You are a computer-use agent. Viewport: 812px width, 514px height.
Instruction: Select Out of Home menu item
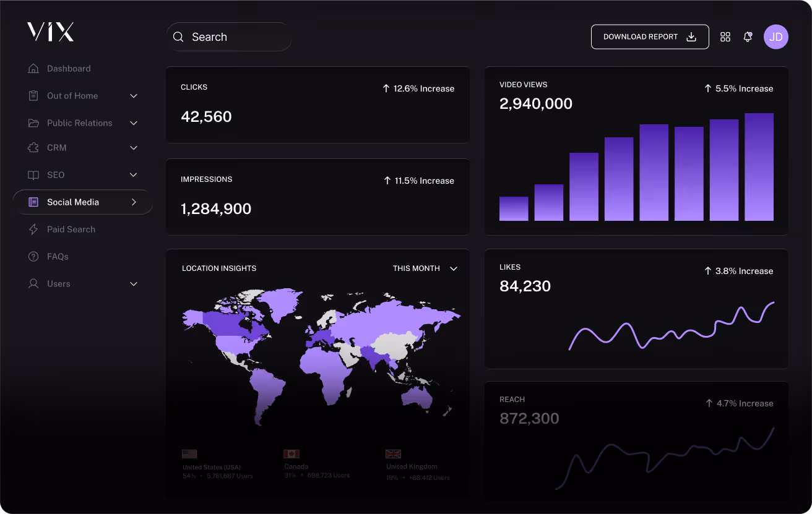72,96
